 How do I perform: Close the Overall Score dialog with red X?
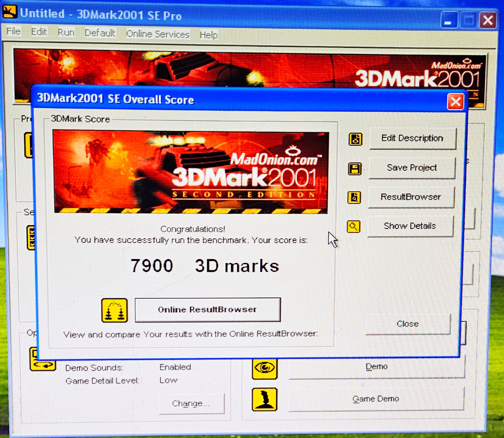[455, 102]
